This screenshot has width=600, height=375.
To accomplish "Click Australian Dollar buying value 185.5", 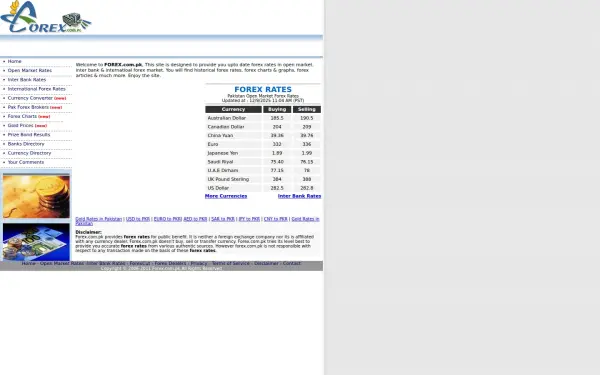I will pyautogui.click(x=277, y=118).
